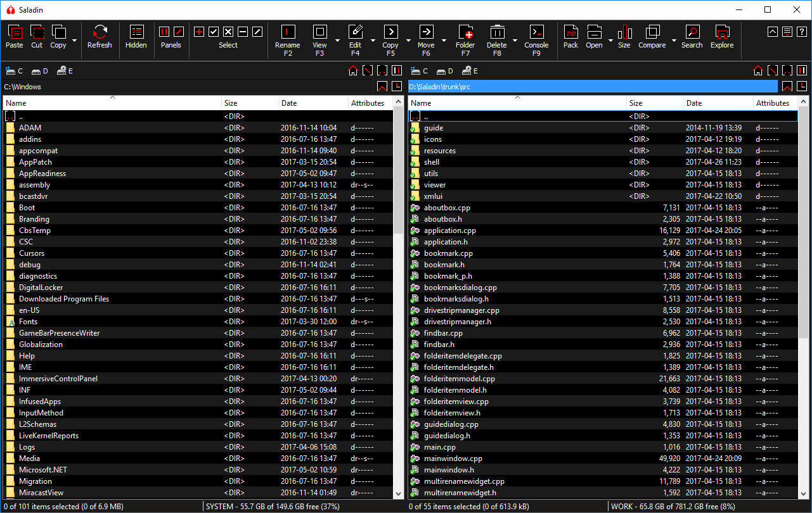Viewport: 812px width, 513px height.
Task: Select drive E in the left pane
Action: click(x=65, y=71)
